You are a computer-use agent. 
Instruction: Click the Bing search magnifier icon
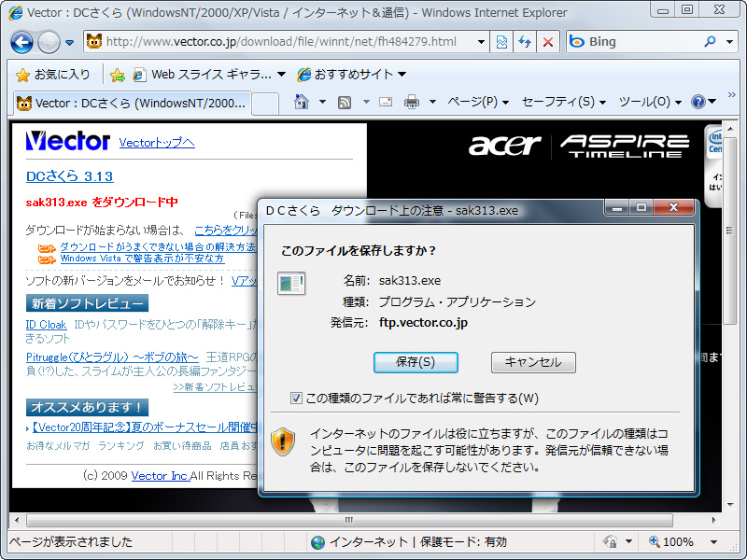[x=710, y=42]
